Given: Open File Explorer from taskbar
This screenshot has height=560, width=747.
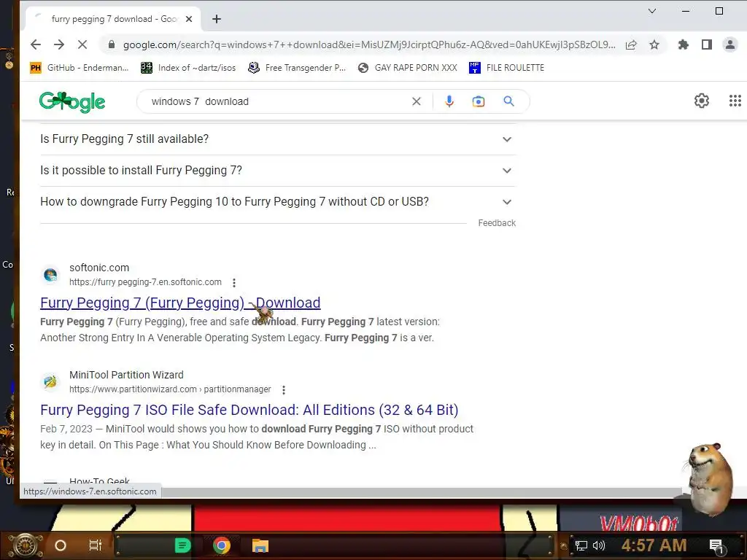Looking at the screenshot, I should [x=260, y=545].
